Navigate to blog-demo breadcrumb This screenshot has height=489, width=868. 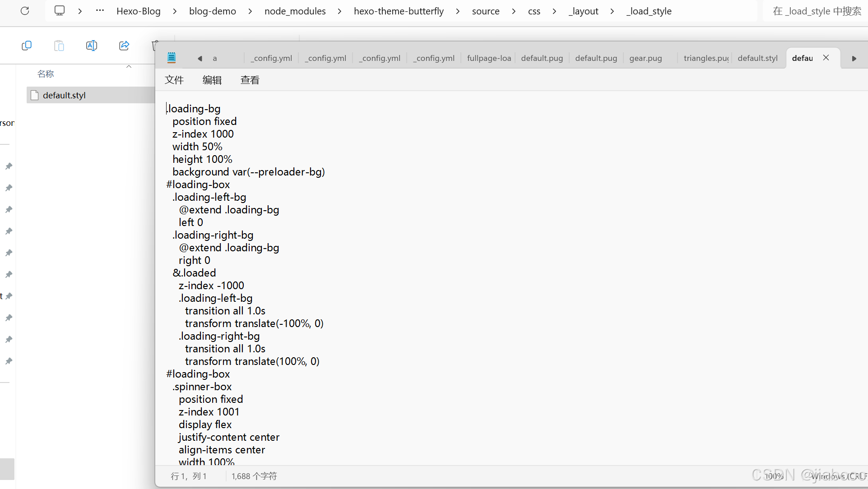[213, 11]
